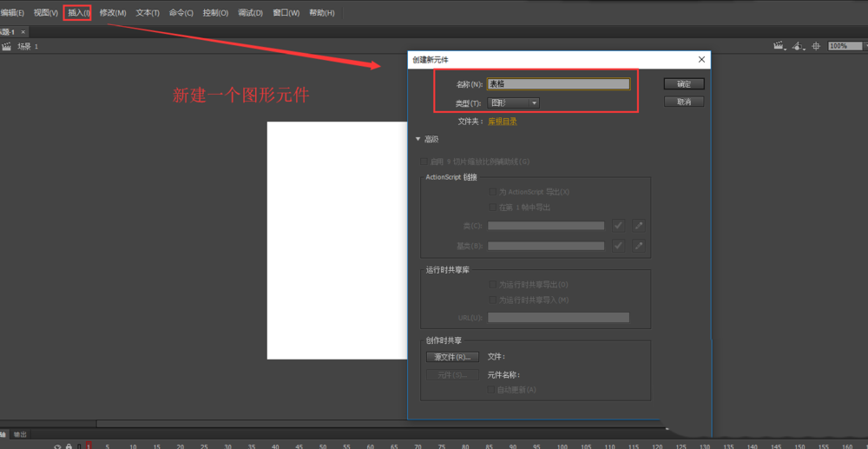The width and height of the screenshot is (868, 449).
Task: Click the 源文件(R)... button
Action: [x=452, y=357]
